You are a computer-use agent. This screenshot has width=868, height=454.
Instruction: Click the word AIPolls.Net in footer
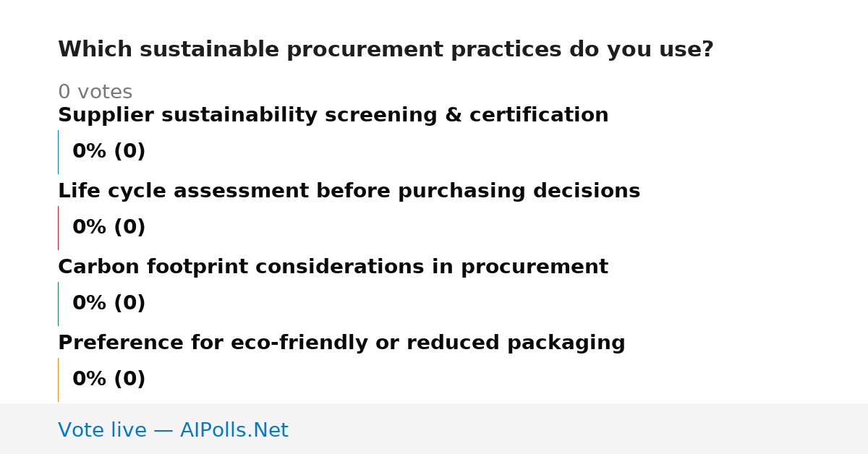tap(234, 431)
